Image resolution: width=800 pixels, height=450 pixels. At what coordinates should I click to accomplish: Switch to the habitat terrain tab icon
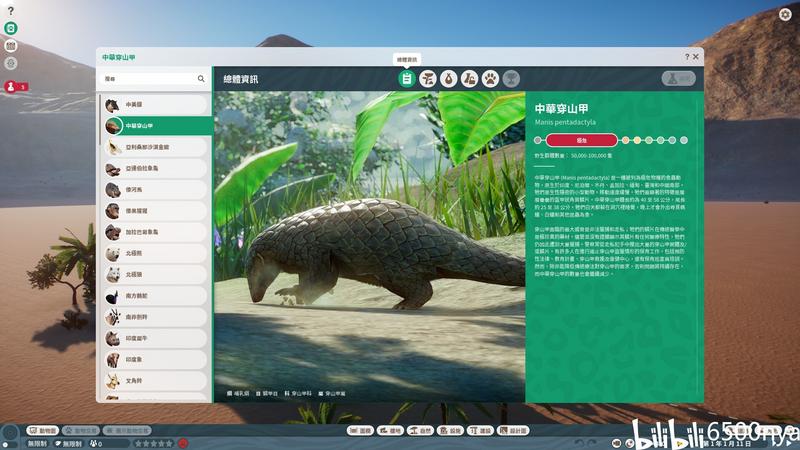(428, 79)
